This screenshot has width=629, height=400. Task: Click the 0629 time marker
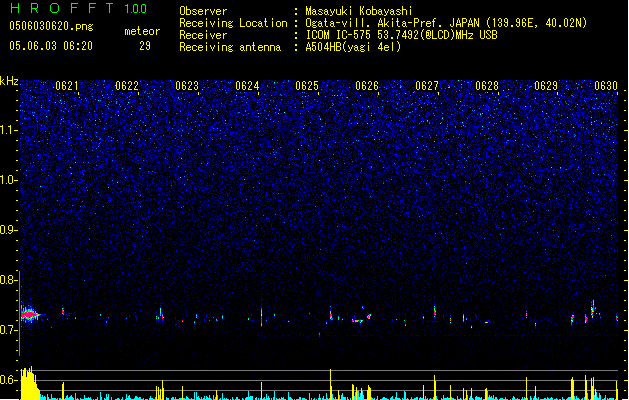(x=546, y=86)
